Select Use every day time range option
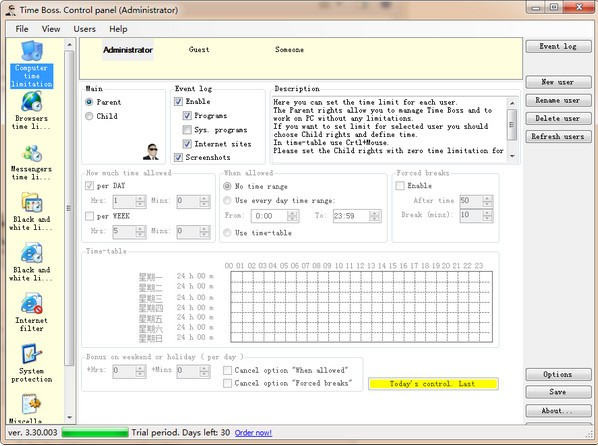The height and width of the screenshot is (446, 598). 227,200
